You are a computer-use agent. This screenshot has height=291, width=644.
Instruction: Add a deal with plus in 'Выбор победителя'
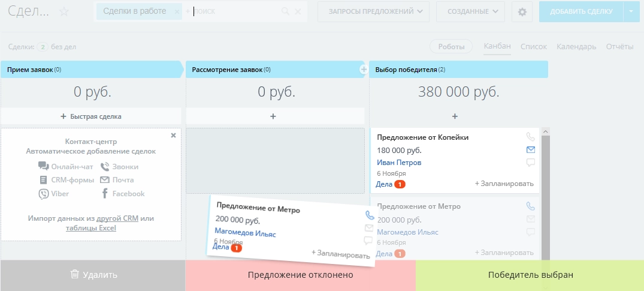[x=455, y=116]
